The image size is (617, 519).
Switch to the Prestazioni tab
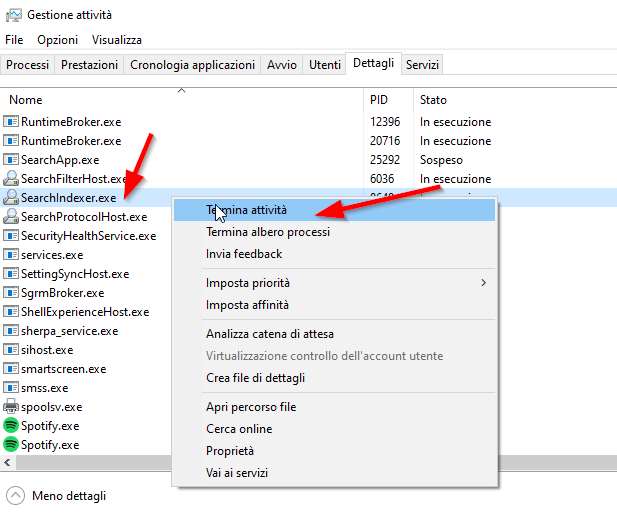tap(89, 65)
